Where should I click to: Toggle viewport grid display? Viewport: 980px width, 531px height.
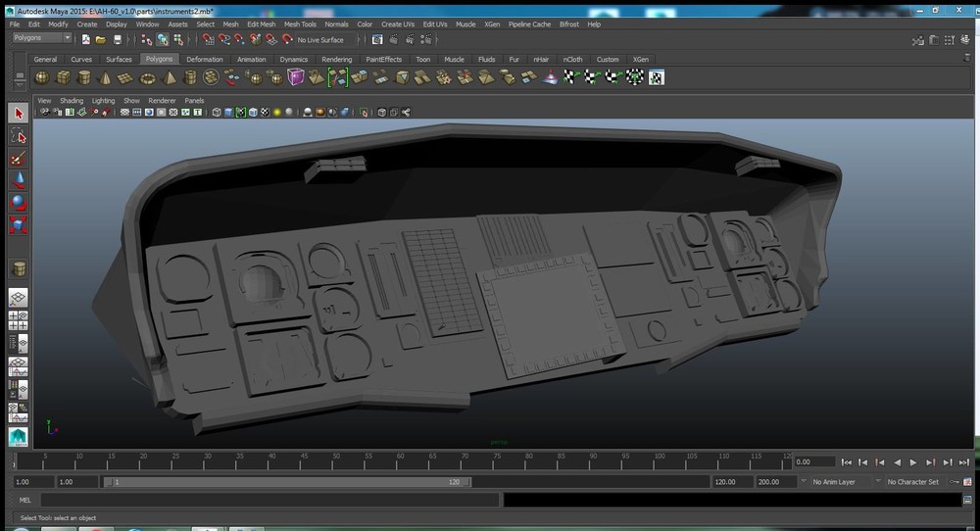point(125,113)
